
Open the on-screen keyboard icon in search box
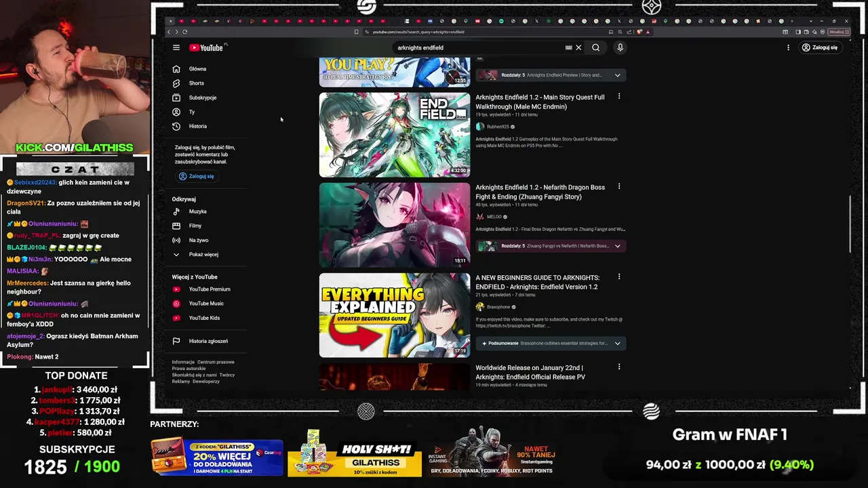click(568, 47)
